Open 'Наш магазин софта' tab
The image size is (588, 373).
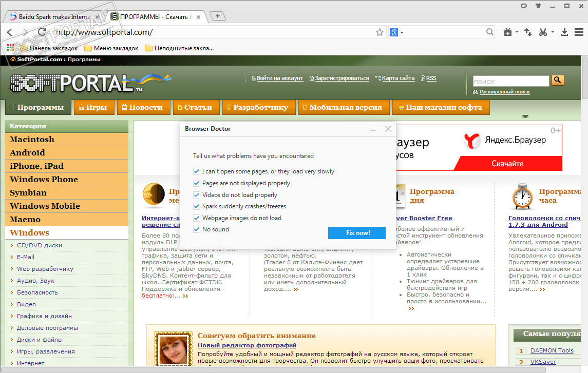441,107
